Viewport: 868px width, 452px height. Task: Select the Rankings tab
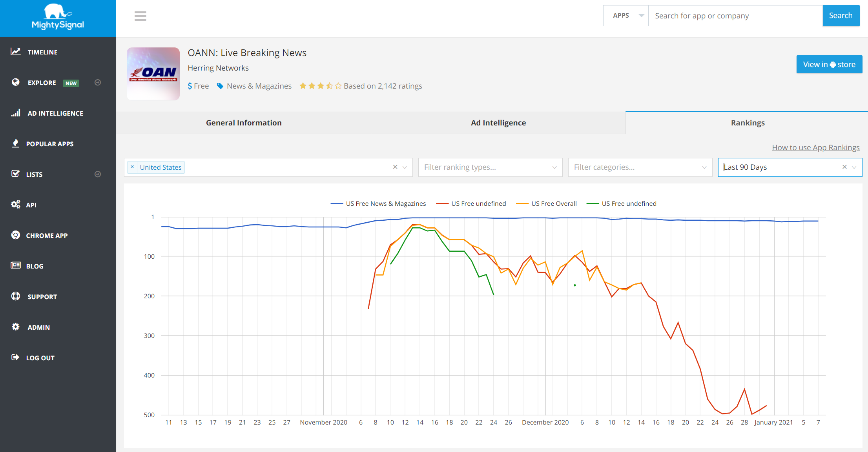(x=748, y=123)
